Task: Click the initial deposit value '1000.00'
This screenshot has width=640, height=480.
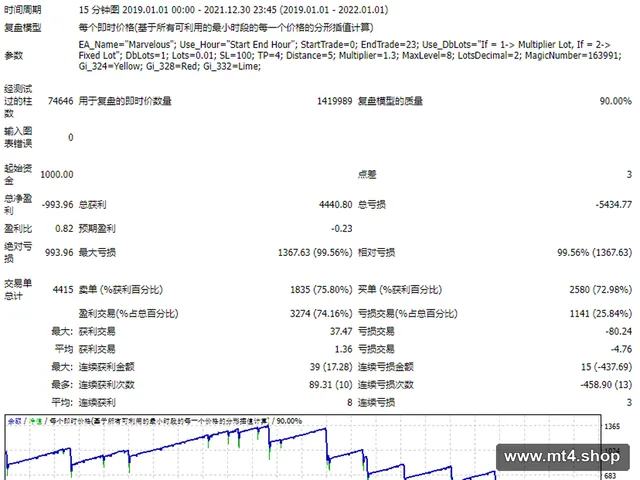Action: point(57,174)
